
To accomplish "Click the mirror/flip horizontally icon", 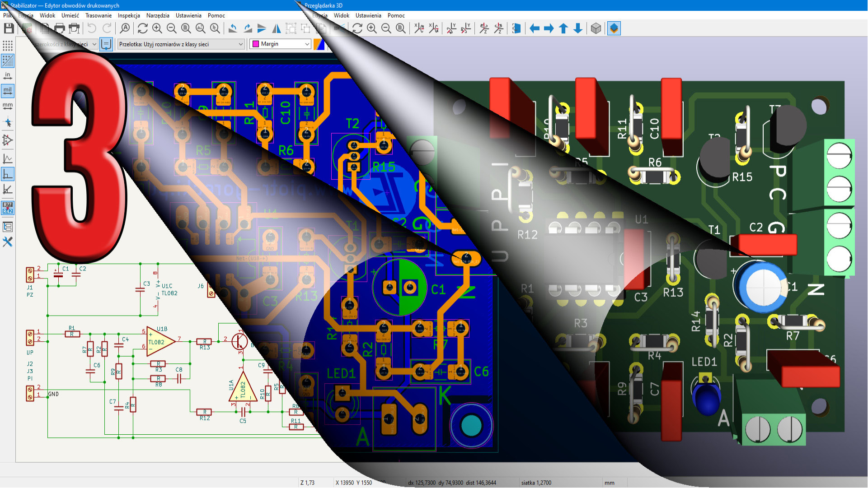I will [277, 28].
